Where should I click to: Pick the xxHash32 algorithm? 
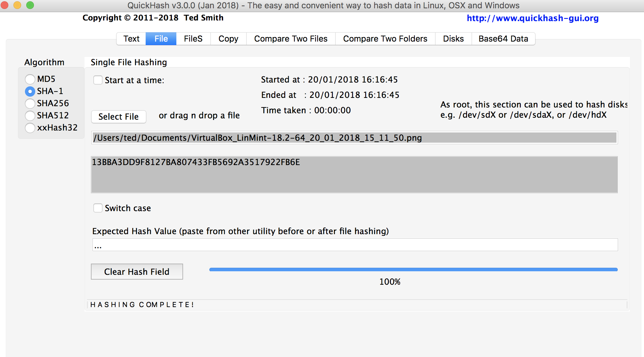(x=30, y=128)
